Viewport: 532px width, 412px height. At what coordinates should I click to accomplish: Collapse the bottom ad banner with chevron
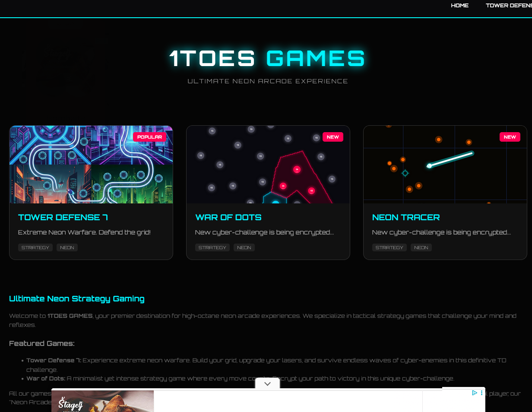(x=267, y=383)
